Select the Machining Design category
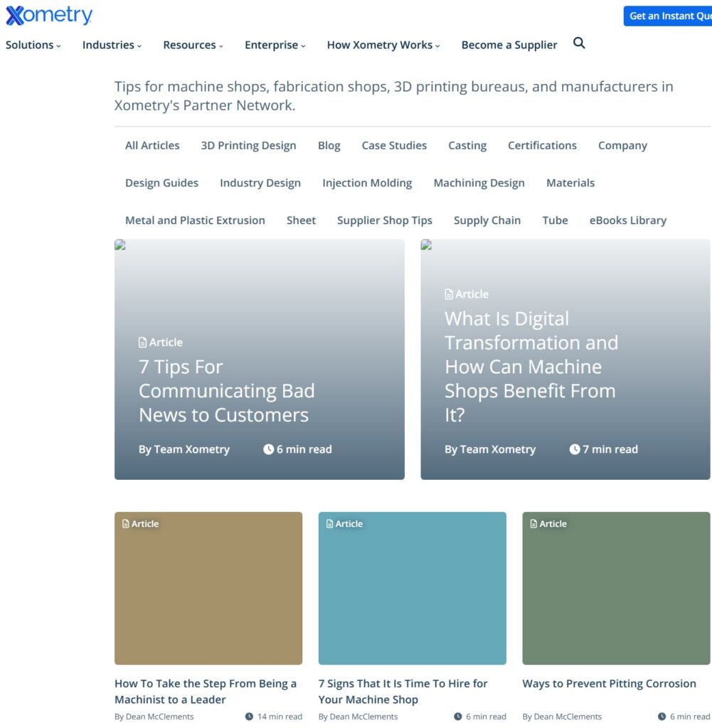This screenshot has height=728, width=712. tap(479, 183)
